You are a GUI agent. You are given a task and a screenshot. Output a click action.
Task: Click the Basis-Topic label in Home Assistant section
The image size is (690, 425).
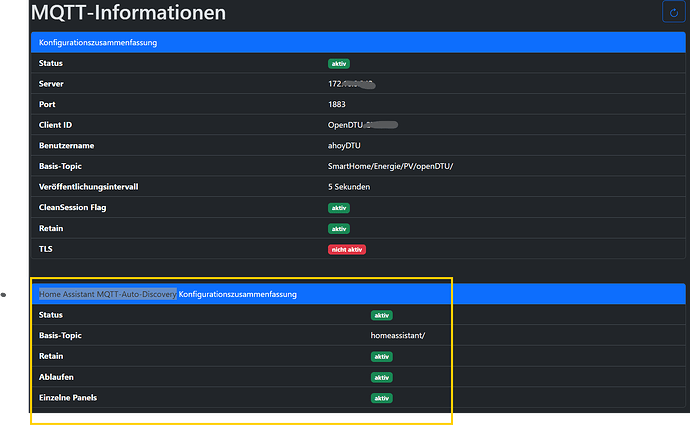60,335
